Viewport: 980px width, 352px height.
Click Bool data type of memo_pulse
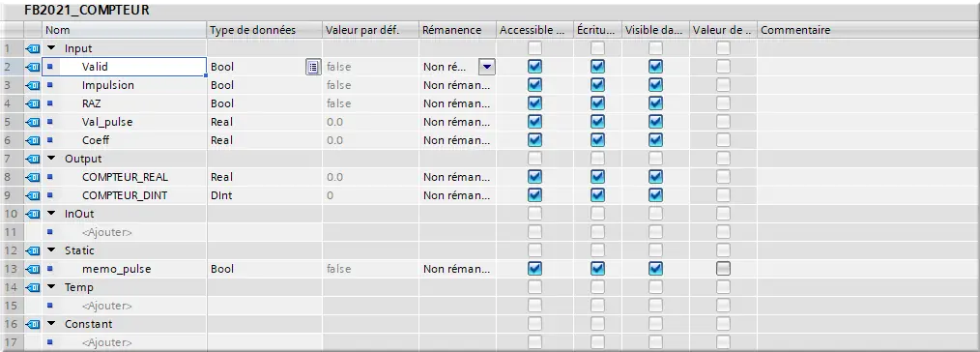pos(222,269)
